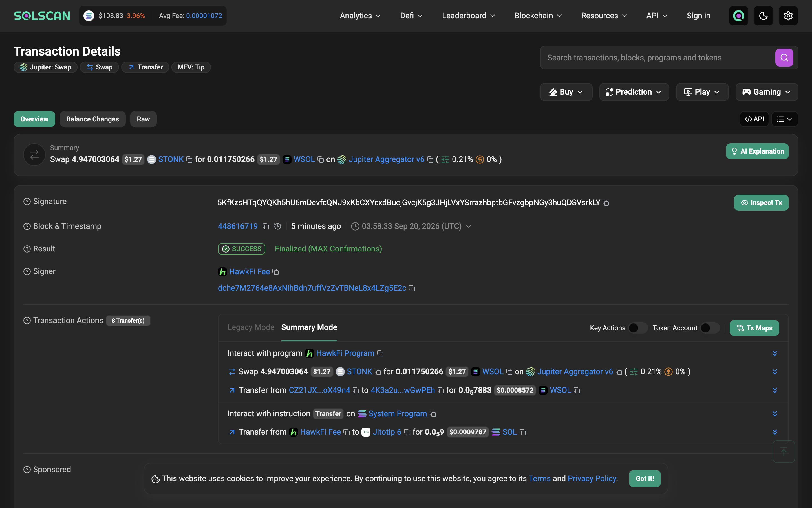Click the </> API button
Screen dimensions: 812x508
(754, 119)
